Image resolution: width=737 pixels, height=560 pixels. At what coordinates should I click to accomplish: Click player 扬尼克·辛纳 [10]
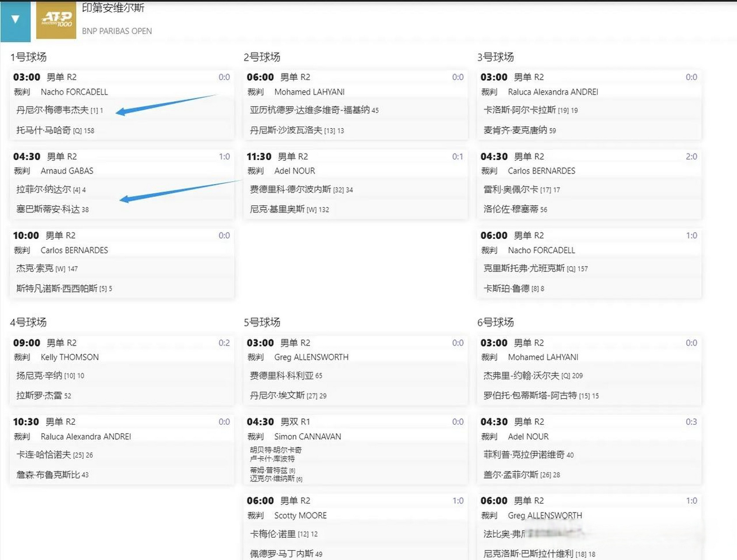(x=50, y=376)
